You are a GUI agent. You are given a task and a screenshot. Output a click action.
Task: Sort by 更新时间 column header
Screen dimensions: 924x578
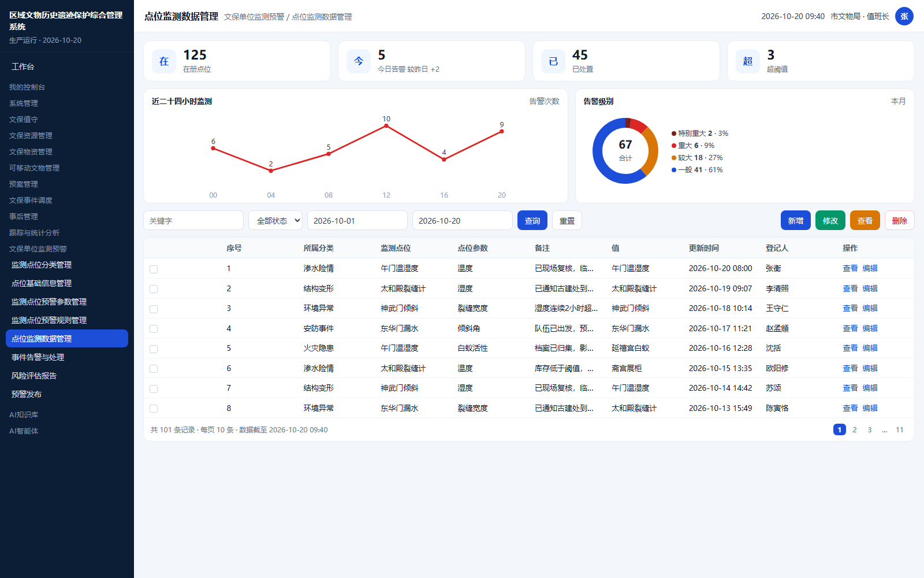click(704, 248)
